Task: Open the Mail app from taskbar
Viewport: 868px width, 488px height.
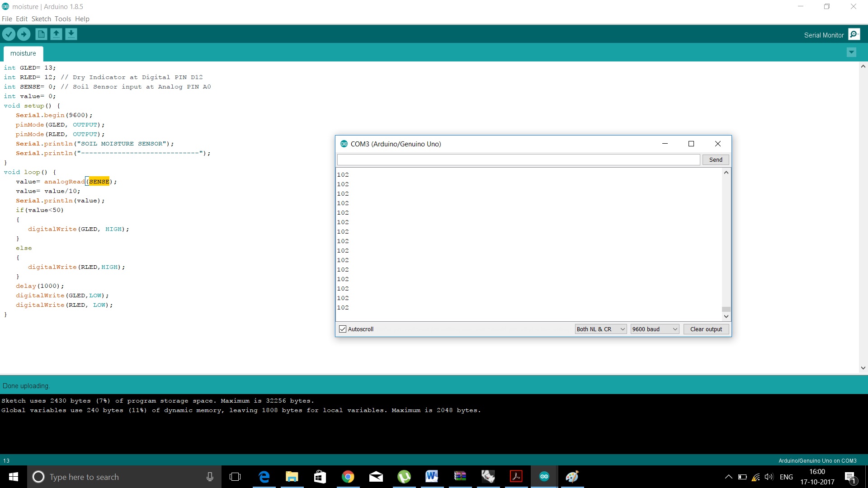Action: pyautogui.click(x=376, y=477)
